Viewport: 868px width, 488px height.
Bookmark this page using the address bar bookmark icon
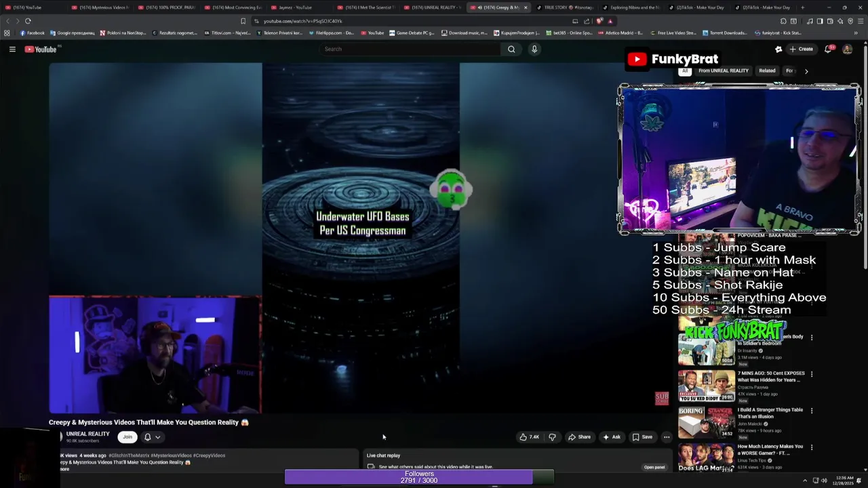[243, 21]
